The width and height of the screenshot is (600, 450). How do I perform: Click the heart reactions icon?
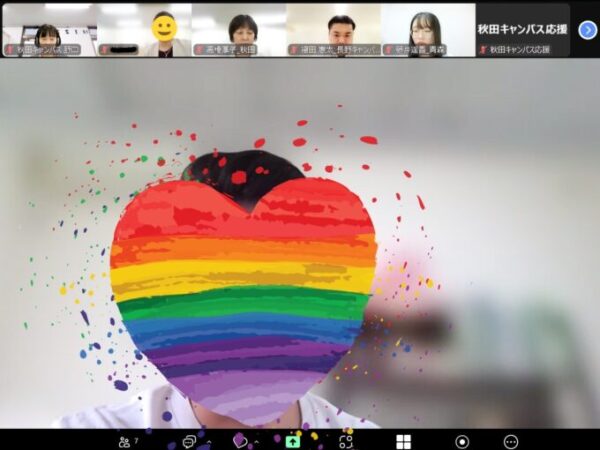coord(240,440)
